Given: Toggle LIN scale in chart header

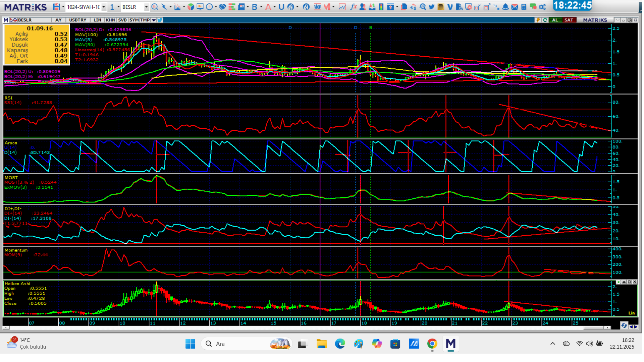Looking at the screenshot, I should click(97, 20).
